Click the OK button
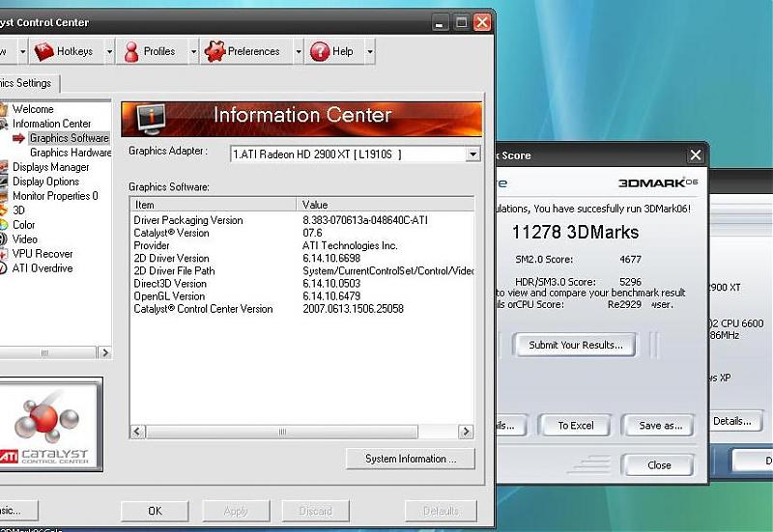773x532 pixels. 155,511
